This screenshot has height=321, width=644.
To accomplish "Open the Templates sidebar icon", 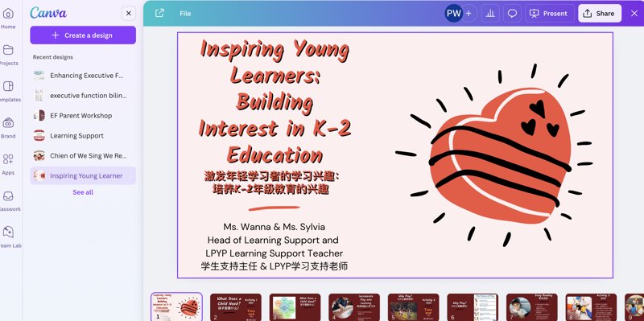I will pos(8,86).
